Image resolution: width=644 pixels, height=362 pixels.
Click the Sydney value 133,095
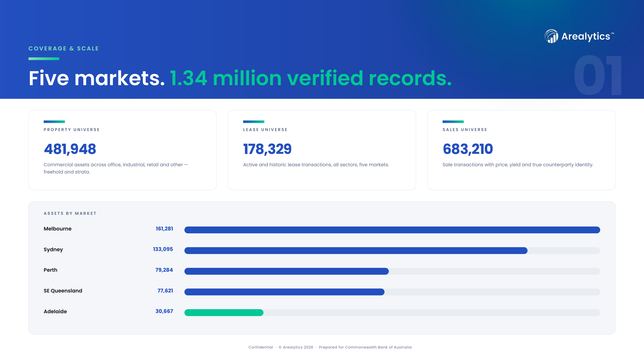163,249
